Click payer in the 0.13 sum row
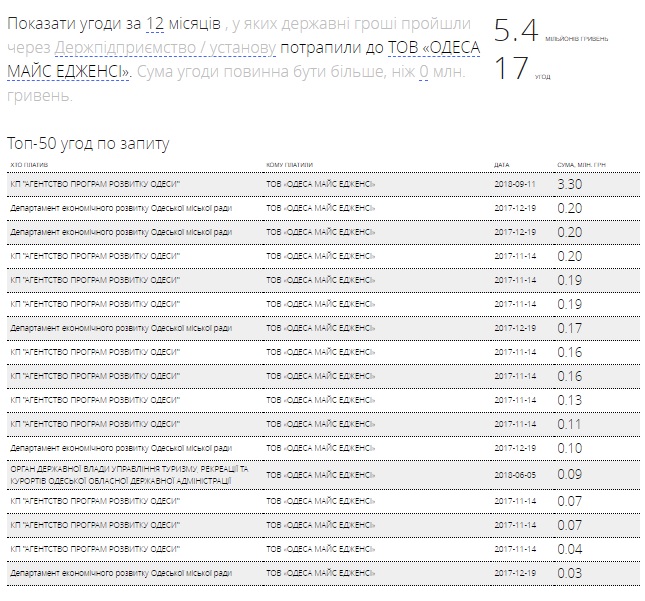This screenshot has width=645, height=601. (x=95, y=400)
